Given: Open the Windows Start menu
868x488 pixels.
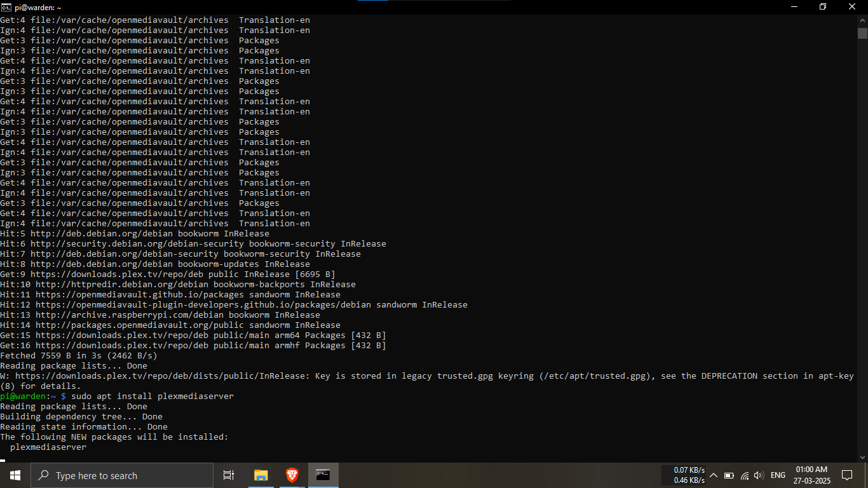Looking at the screenshot, I should [15, 475].
